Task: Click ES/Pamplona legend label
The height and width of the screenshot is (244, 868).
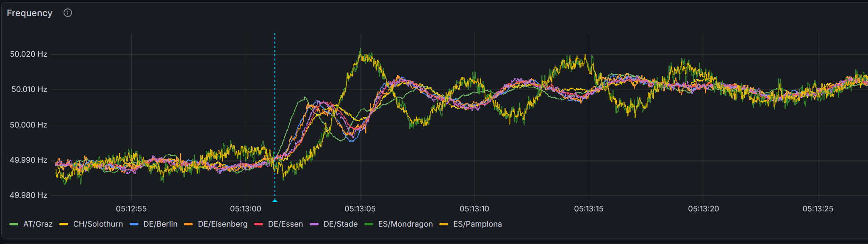Action: pyautogui.click(x=477, y=224)
